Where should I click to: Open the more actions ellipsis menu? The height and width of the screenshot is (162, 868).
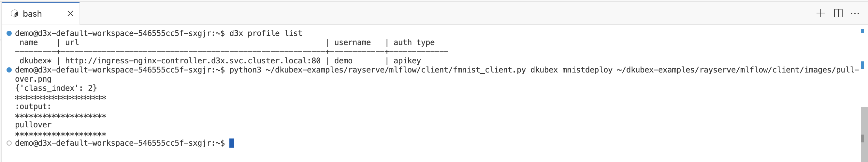(855, 13)
